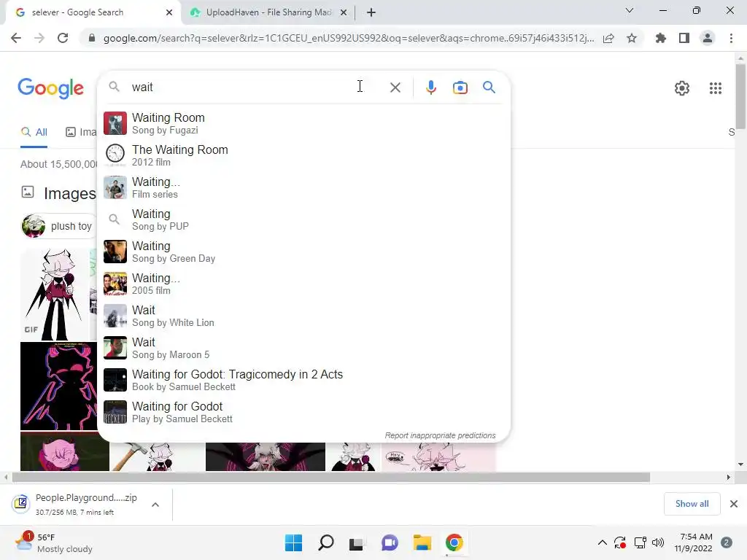
Task: Open the People.Playground zip download item
Action: pyautogui.click(x=76, y=505)
